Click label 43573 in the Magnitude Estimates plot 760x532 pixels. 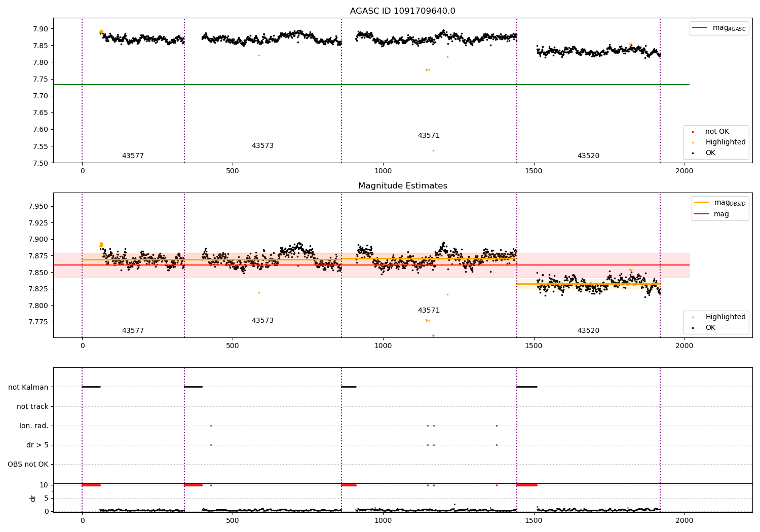[x=262, y=321]
